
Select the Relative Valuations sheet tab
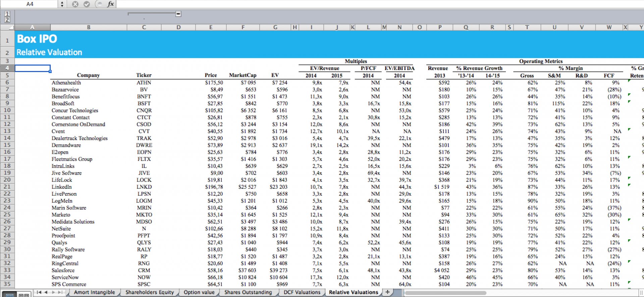click(x=354, y=292)
